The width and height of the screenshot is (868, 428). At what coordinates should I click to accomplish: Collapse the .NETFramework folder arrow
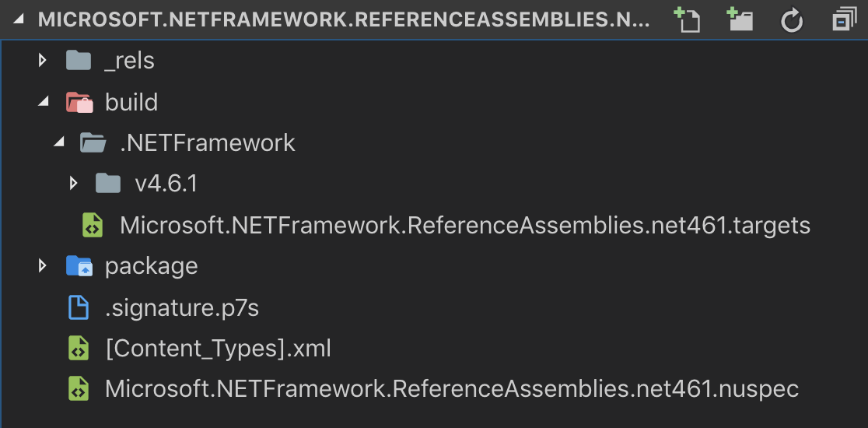click(58, 143)
